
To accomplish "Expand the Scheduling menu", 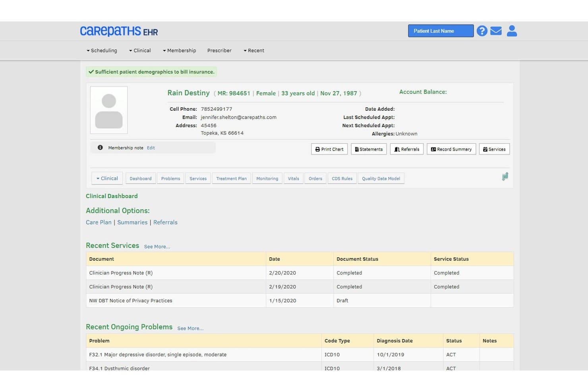I will [102, 50].
